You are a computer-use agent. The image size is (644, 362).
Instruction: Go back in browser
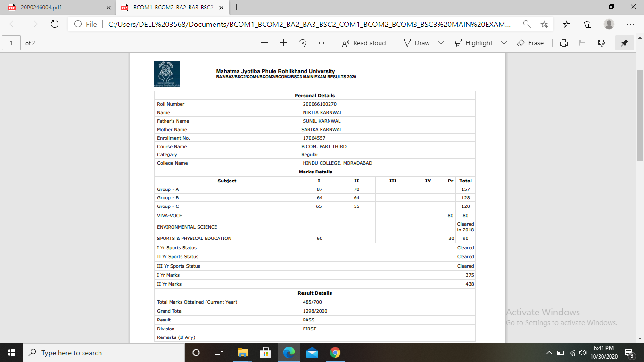tap(13, 24)
